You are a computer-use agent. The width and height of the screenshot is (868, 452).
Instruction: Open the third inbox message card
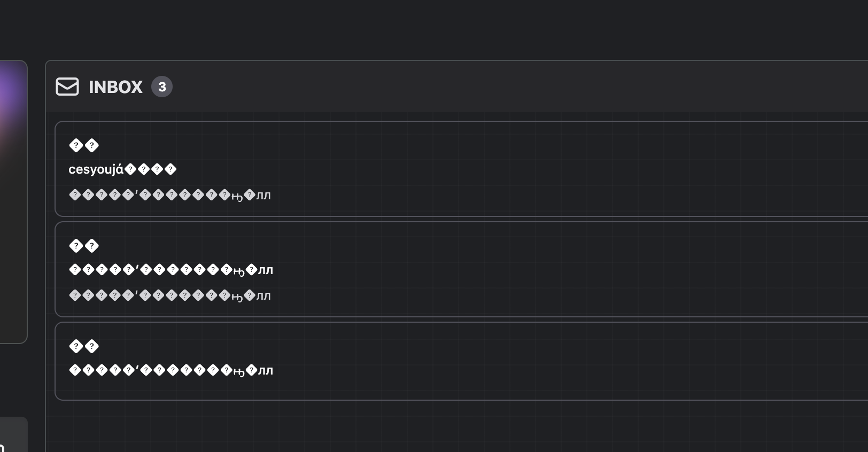[461, 361]
